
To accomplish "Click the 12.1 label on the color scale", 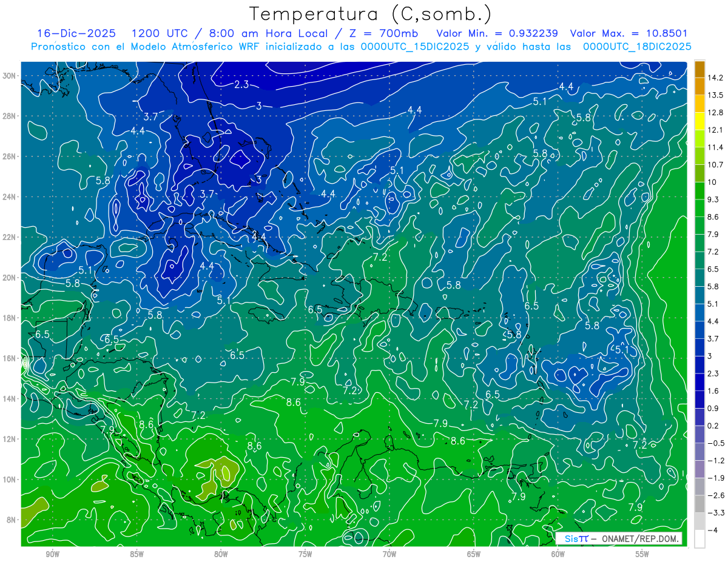I will [x=715, y=130].
